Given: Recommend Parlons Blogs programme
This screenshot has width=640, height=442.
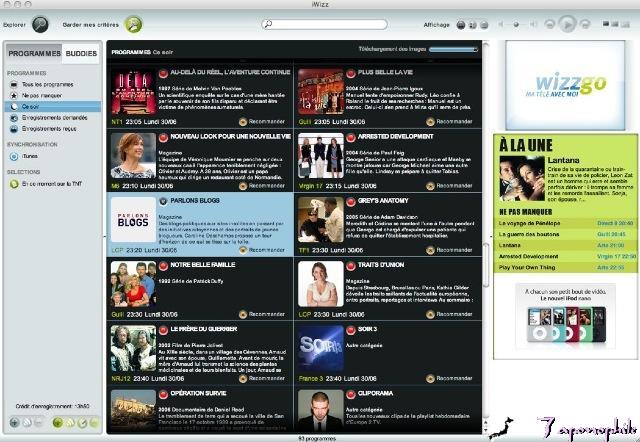Looking at the screenshot, I should pos(262,250).
